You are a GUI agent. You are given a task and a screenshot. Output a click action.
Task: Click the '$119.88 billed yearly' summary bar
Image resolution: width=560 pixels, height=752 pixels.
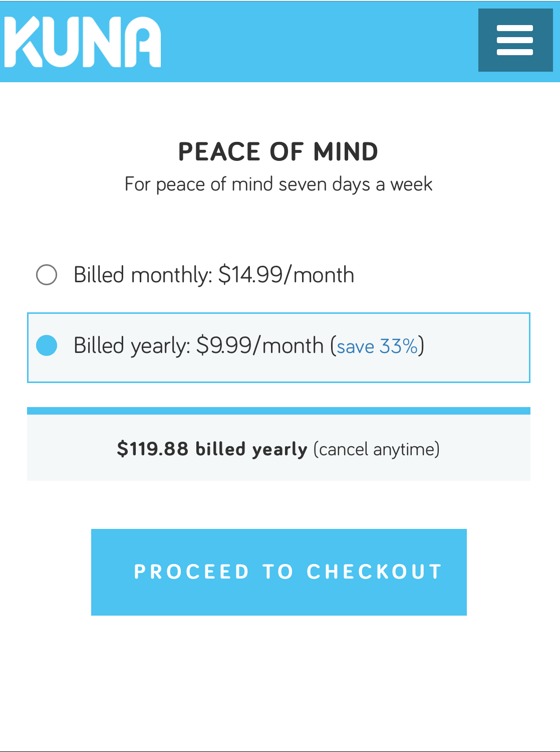point(279,449)
